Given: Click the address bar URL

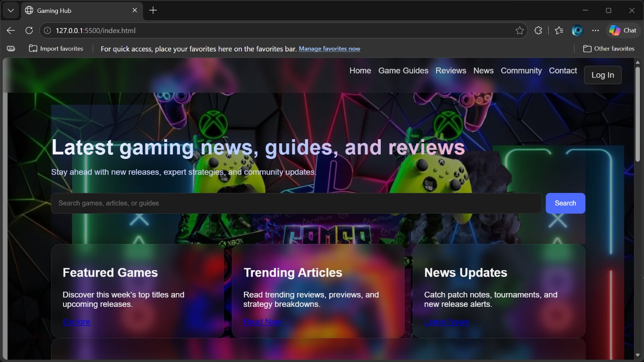Looking at the screenshot, I should point(96,30).
